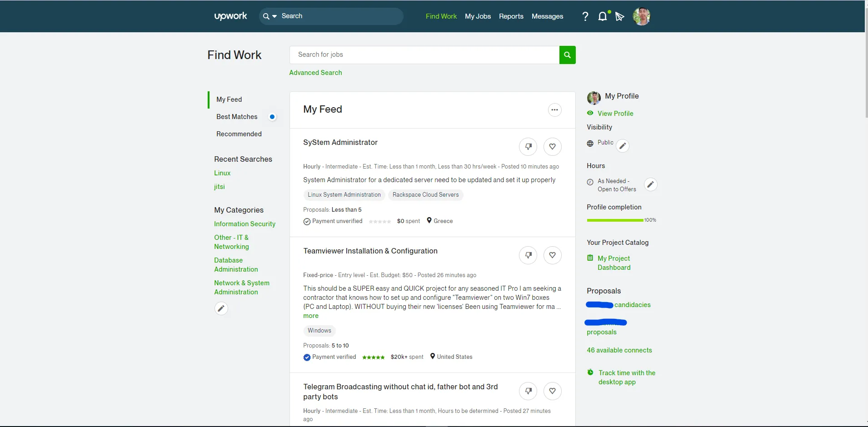Open My Feed three-dot options menu
Viewport: 868px width, 427px height.
click(x=554, y=110)
